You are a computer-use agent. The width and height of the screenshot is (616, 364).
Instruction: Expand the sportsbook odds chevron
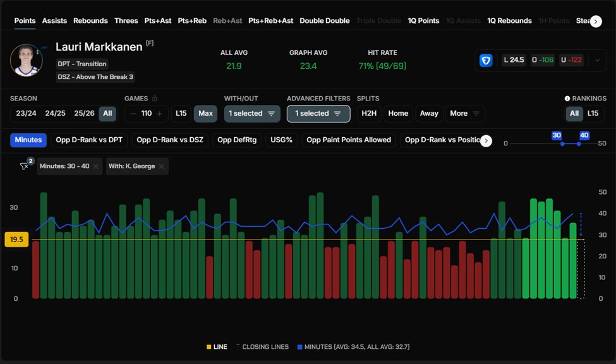click(598, 60)
